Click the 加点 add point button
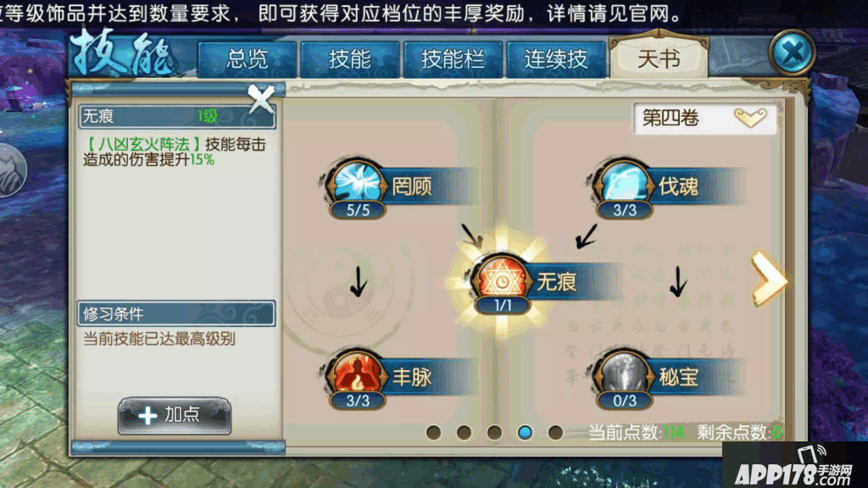 175,415
